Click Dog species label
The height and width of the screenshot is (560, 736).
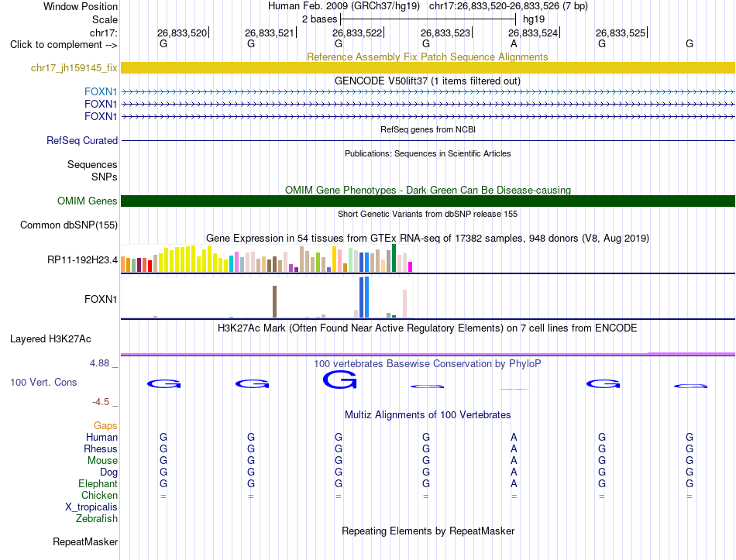tap(108, 472)
